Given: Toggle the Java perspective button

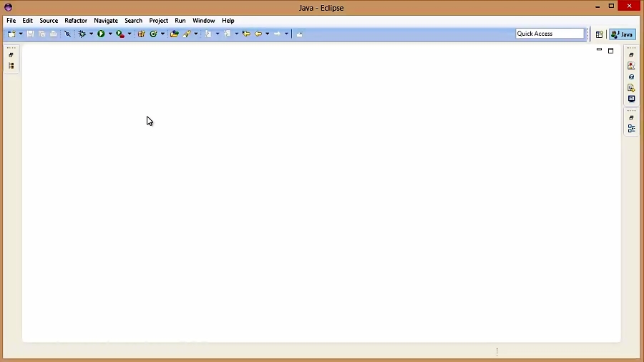Looking at the screenshot, I should tap(623, 34).
